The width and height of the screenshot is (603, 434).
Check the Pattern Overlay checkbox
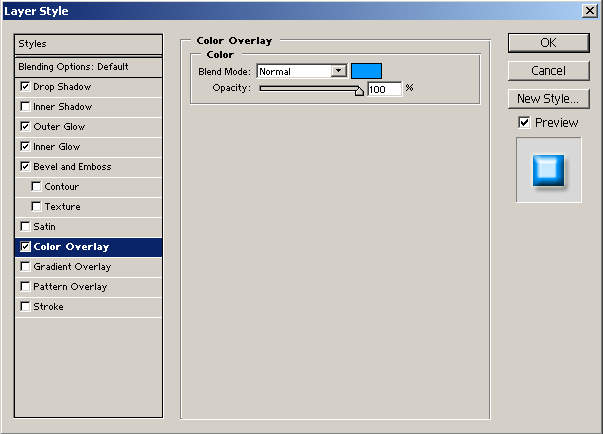coord(25,286)
